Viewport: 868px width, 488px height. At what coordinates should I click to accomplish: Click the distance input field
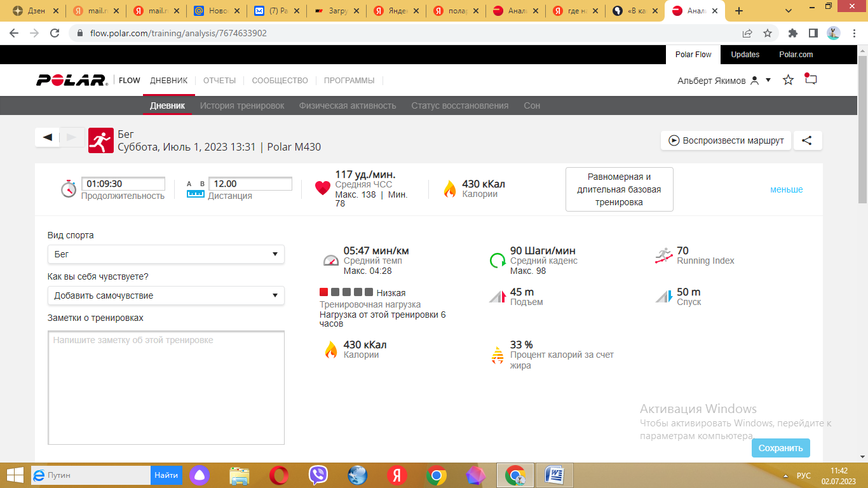(x=250, y=184)
